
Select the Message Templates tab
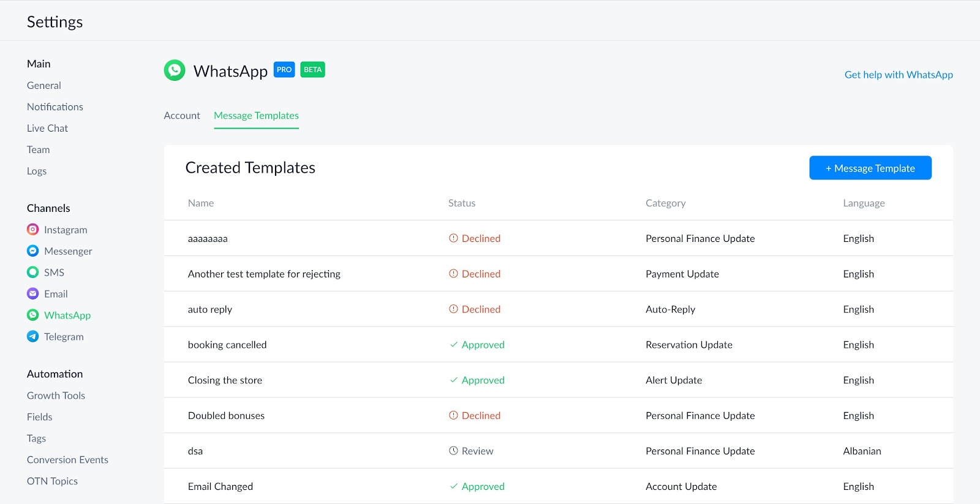(256, 116)
